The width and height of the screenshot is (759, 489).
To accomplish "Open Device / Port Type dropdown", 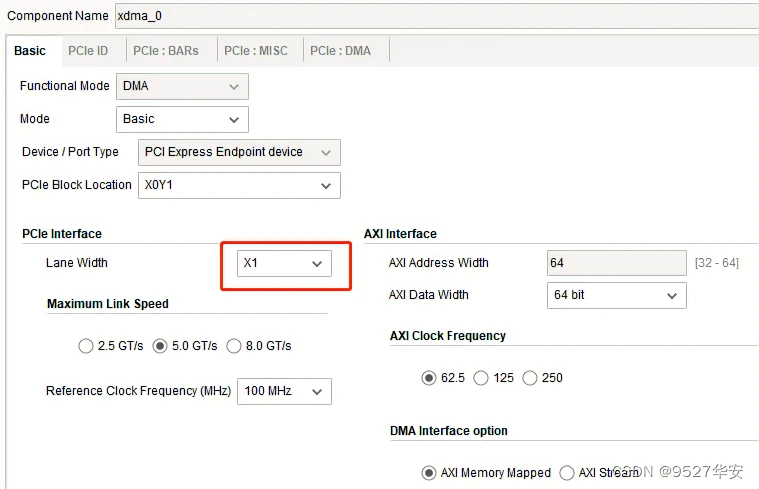I will 238,152.
